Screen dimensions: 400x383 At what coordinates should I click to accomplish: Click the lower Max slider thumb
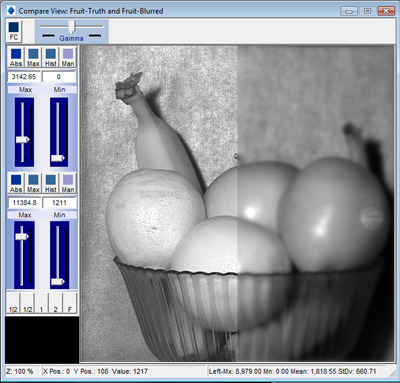coord(22,236)
